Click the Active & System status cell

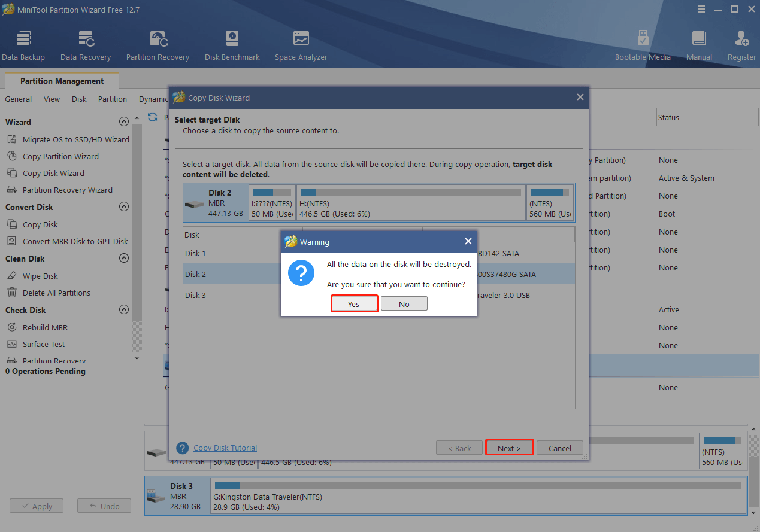(x=686, y=178)
